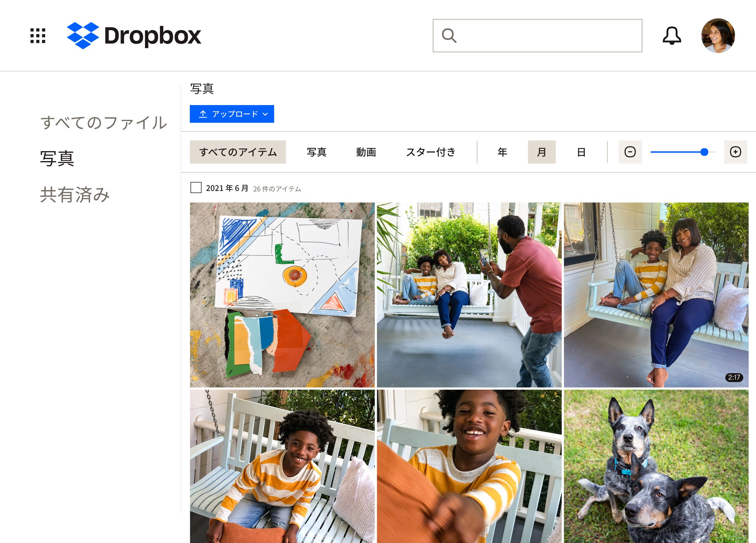Click the thumbnail size slider handle
This screenshot has width=756, height=543.
tap(704, 152)
